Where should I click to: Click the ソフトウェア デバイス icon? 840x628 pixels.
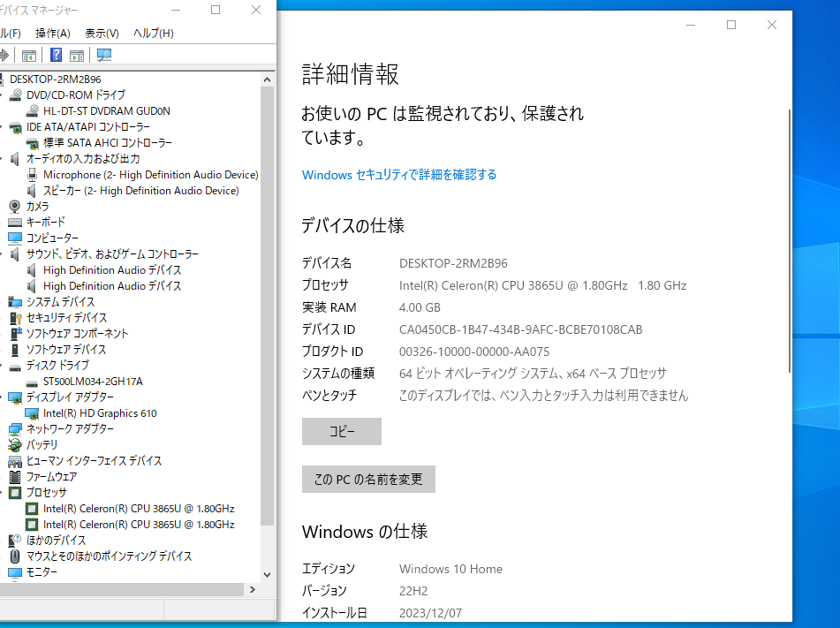(x=15, y=350)
